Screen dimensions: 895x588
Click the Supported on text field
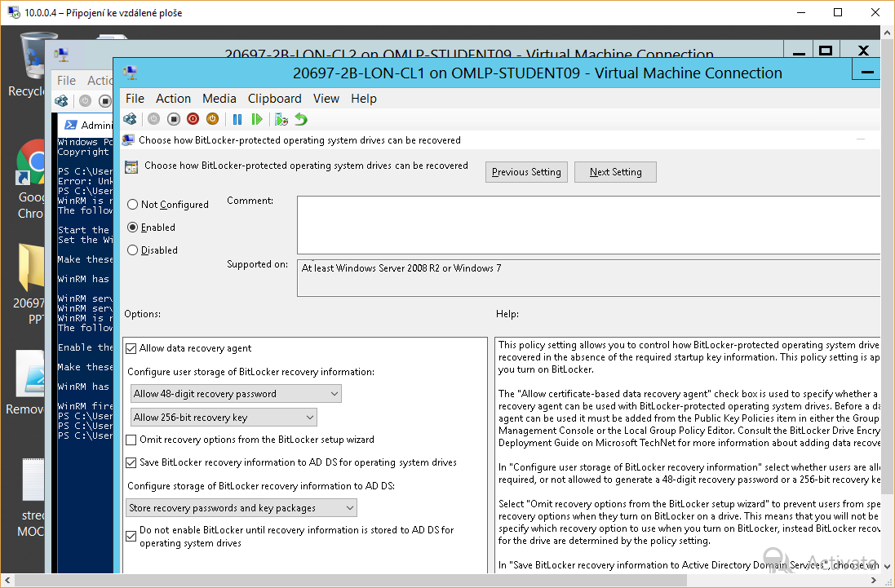588,278
